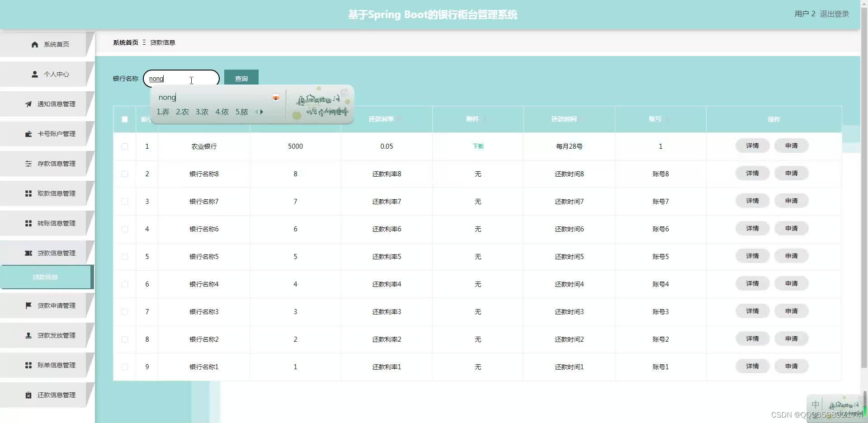Open 账单信息管理 via its grid icon

pos(28,365)
